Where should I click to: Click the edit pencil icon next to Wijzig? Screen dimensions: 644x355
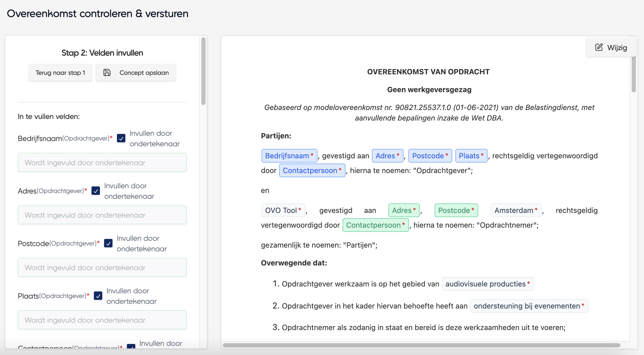coord(599,47)
